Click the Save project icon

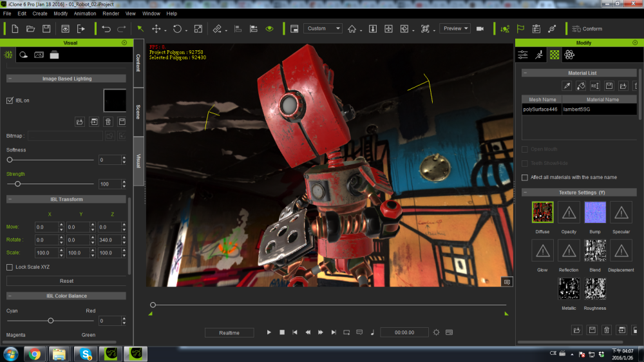pyautogui.click(x=46, y=28)
